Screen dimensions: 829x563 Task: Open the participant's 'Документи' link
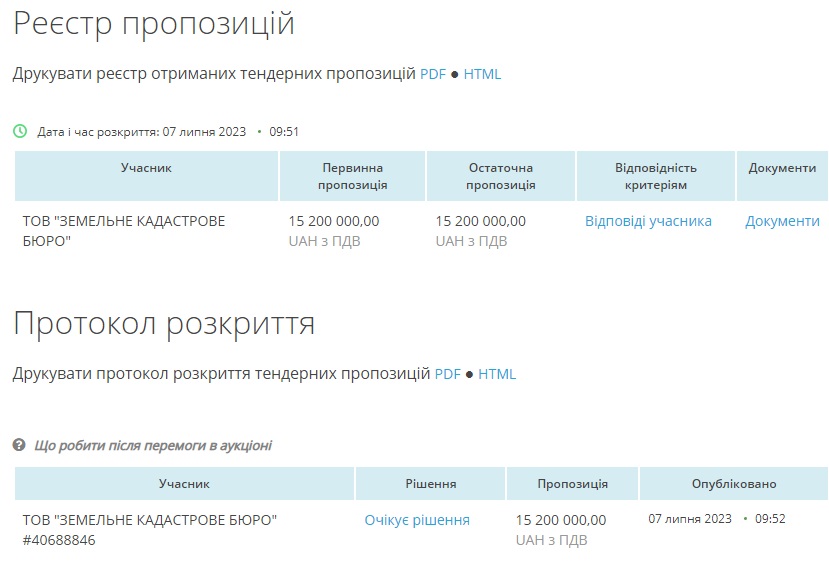[782, 221]
